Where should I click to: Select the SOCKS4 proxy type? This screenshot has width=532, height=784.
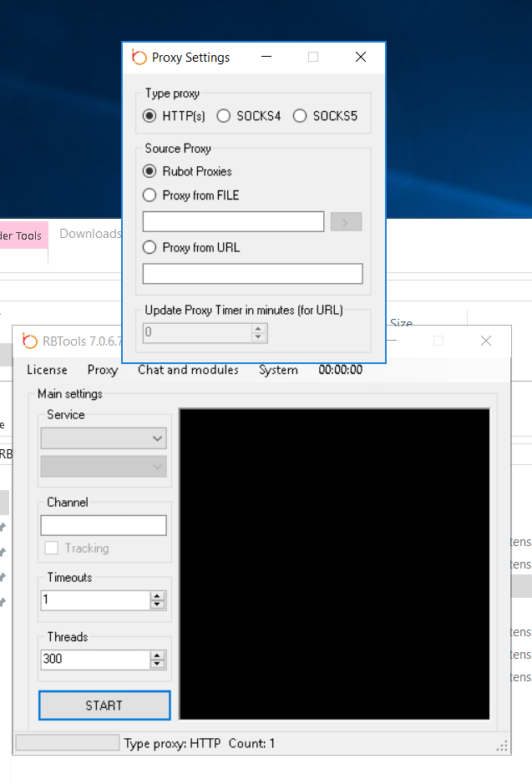224,116
